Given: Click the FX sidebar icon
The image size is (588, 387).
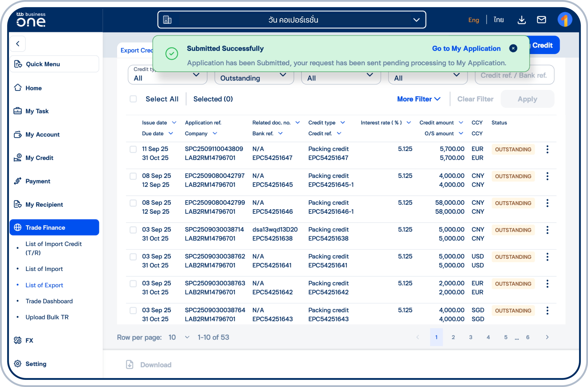Looking at the screenshot, I should pyautogui.click(x=18, y=340).
